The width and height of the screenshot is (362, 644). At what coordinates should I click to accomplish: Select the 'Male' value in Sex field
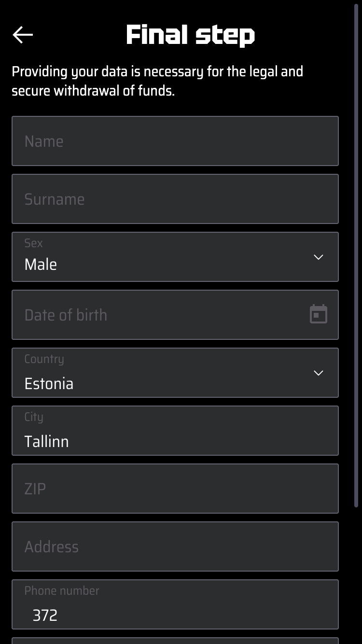tap(41, 264)
